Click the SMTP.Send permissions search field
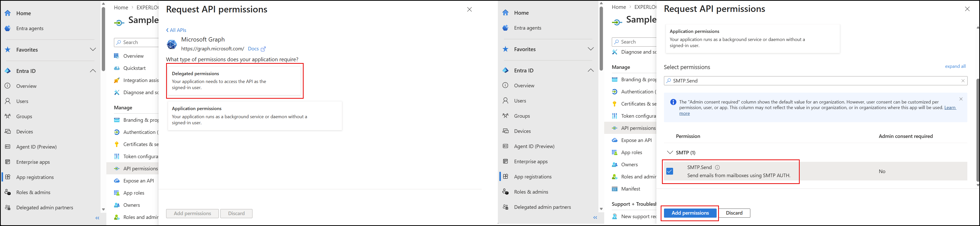Image resolution: width=980 pixels, height=226 pixels. [815, 81]
